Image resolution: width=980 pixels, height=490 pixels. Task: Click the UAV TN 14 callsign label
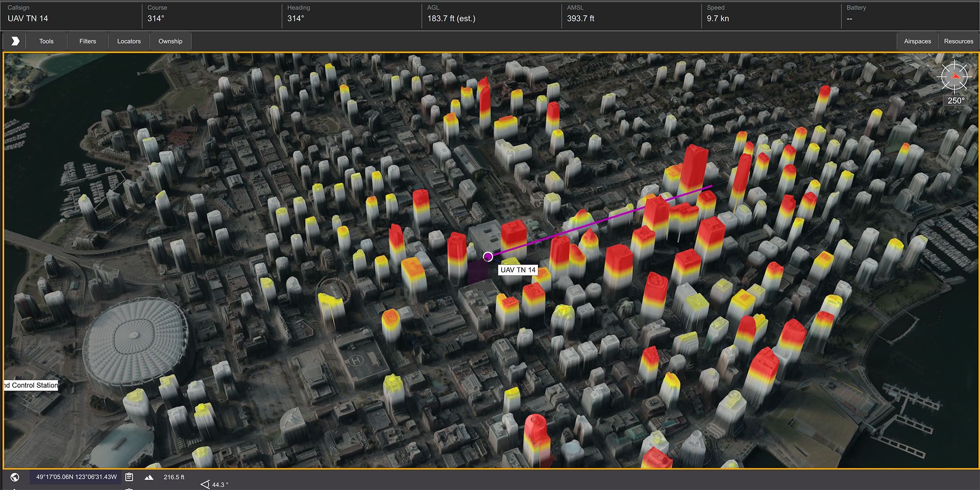517,269
